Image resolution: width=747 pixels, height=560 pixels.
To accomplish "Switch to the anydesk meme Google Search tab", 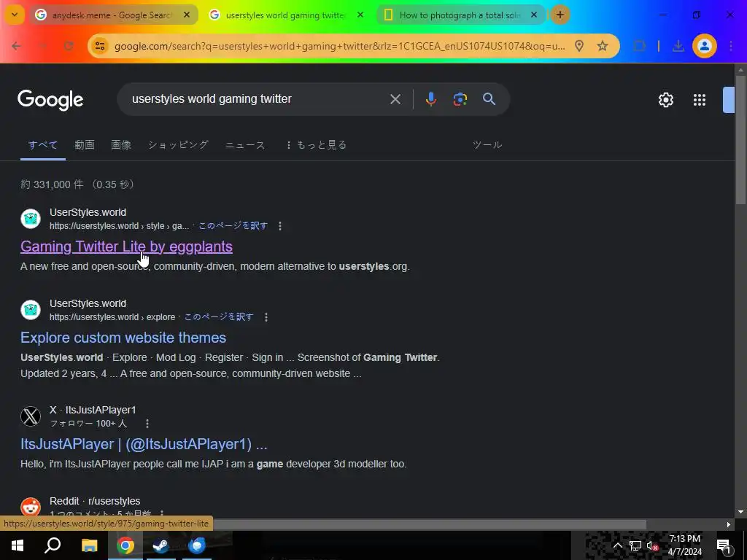I will [x=113, y=15].
